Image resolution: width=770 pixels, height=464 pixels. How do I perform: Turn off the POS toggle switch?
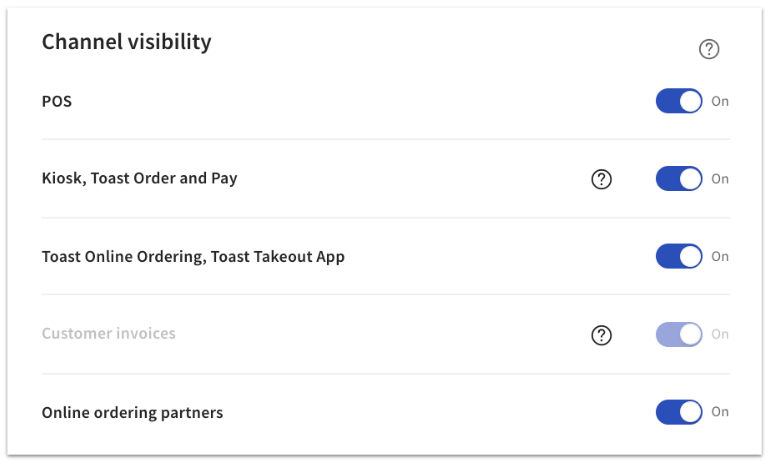tap(679, 101)
